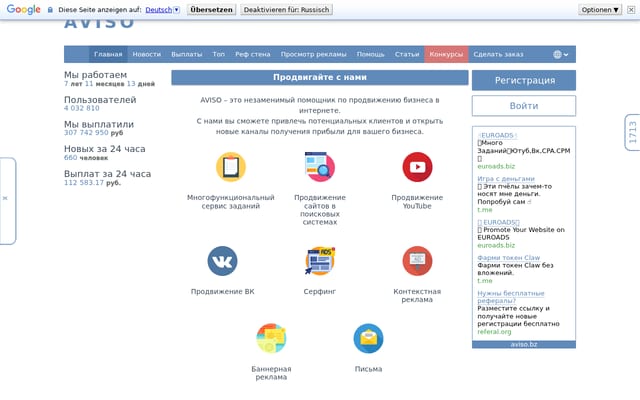Click the Баннерная реклама label
Image resolution: width=640 pixels, height=400 pixels.
coord(271,373)
